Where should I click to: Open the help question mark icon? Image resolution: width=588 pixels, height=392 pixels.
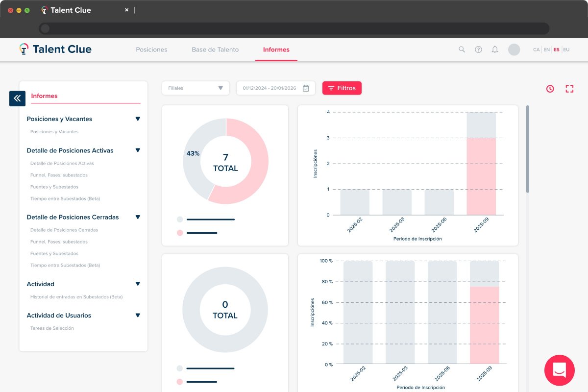pyautogui.click(x=478, y=49)
